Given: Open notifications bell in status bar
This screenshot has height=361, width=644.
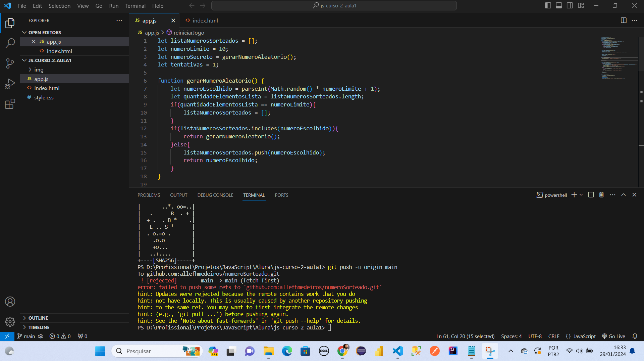Looking at the screenshot, I should pyautogui.click(x=635, y=336).
